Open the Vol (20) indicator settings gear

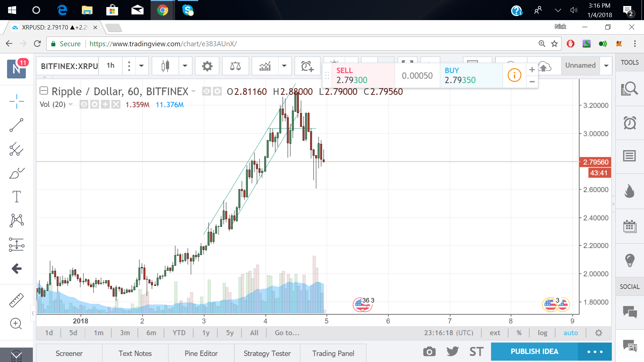[95, 105]
